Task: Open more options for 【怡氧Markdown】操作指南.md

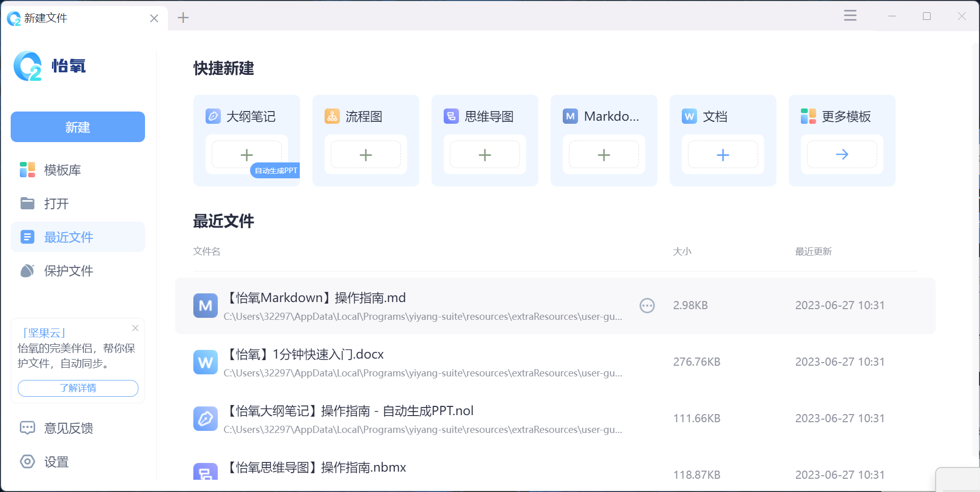Action: click(647, 306)
